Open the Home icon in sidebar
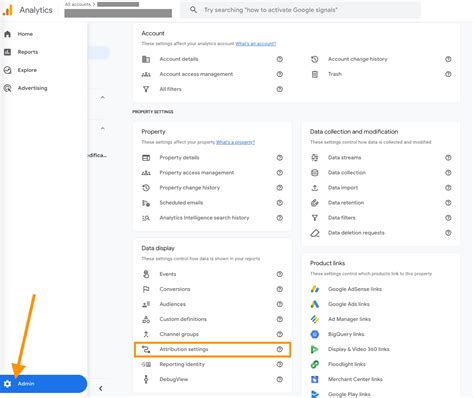The width and height of the screenshot is (474, 398). click(x=7, y=34)
